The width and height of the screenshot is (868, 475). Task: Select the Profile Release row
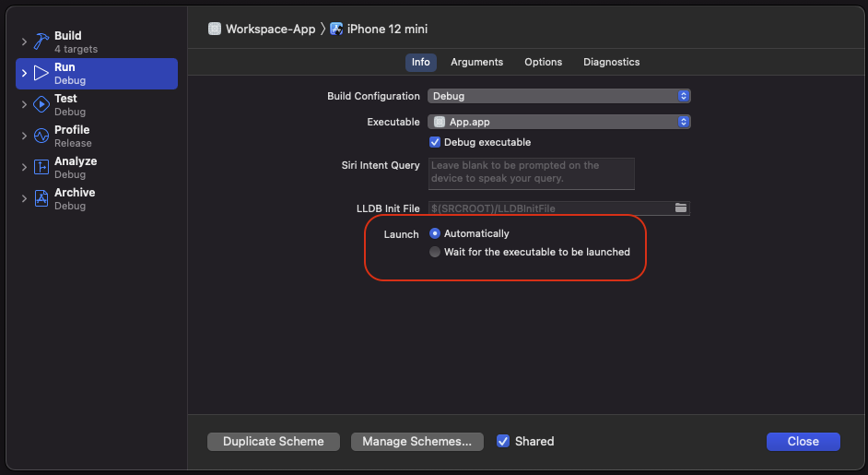97,136
